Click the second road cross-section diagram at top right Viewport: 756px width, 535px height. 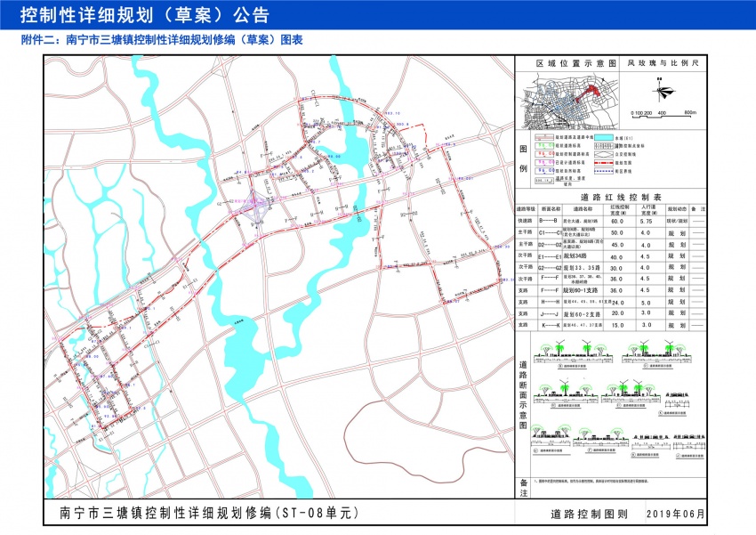click(x=657, y=354)
